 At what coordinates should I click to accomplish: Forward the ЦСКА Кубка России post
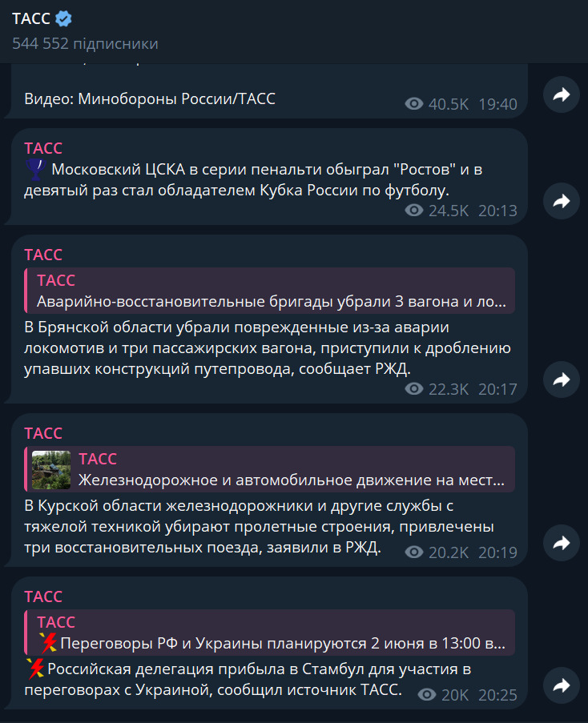point(562,201)
